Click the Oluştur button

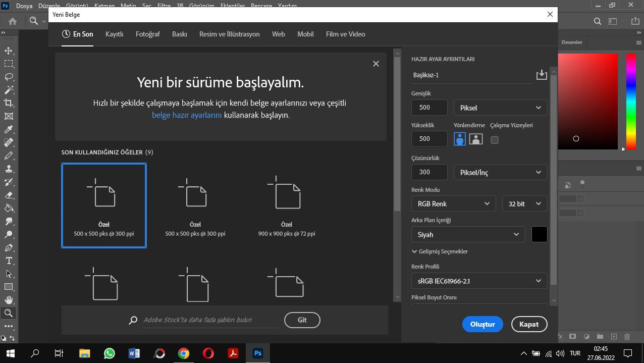coord(482,324)
